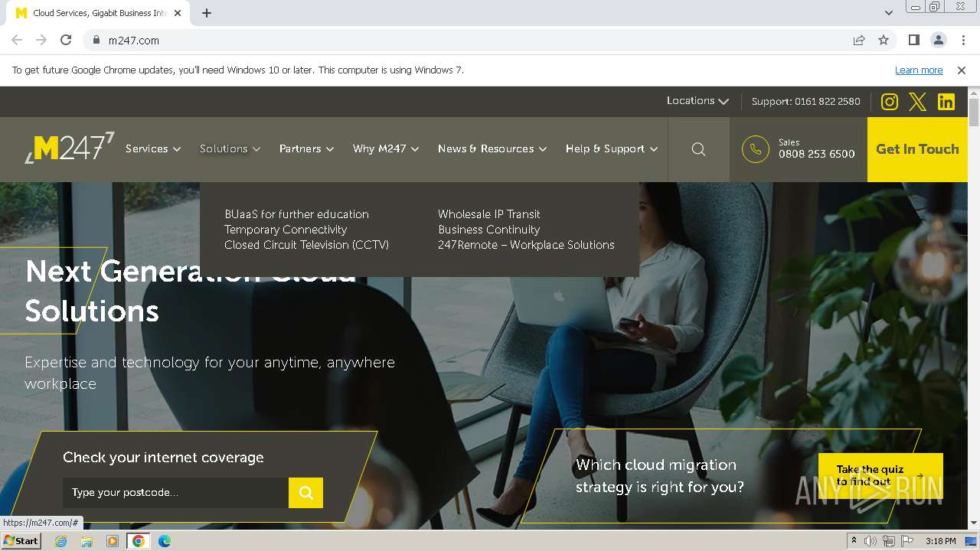Open Internet Explorer from the taskbar
Screen dimensions: 980x551
point(60,541)
